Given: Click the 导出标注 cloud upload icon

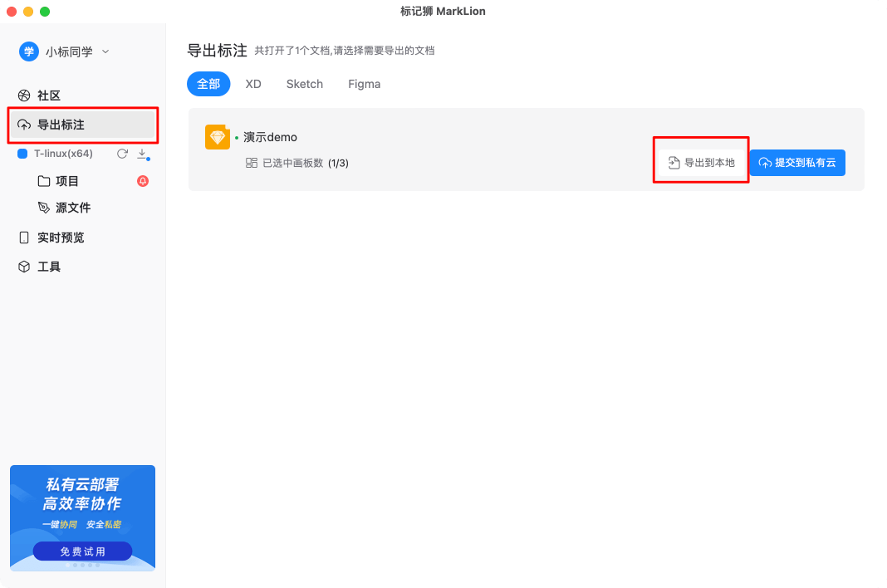Looking at the screenshot, I should click(x=24, y=125).
